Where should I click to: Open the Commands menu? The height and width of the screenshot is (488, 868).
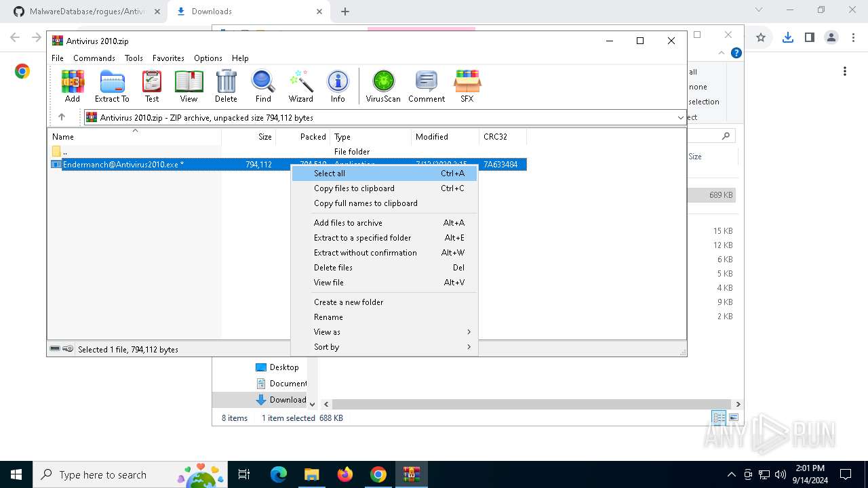[x=94, y=58]
